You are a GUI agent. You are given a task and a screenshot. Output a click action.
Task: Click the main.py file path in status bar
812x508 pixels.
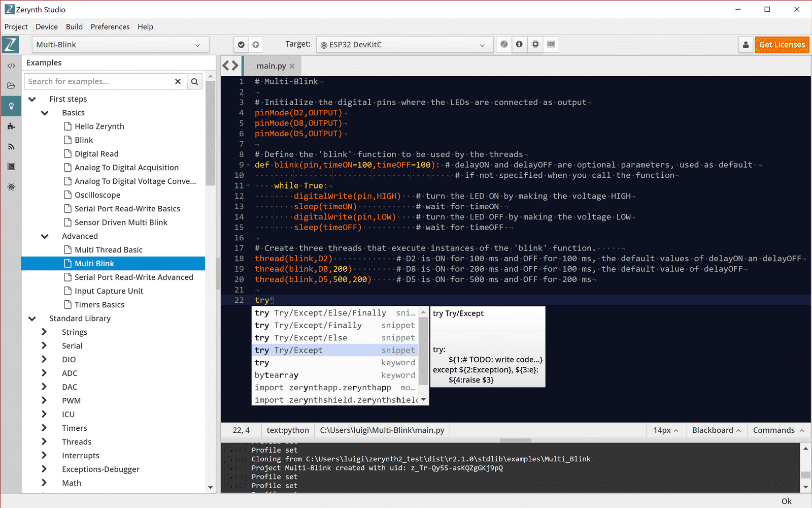(382, 430)
